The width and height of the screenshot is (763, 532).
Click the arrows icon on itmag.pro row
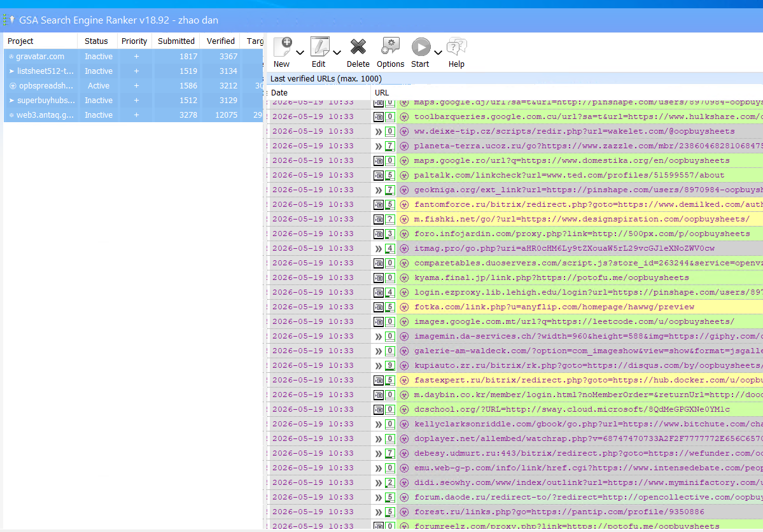(379, 248)
